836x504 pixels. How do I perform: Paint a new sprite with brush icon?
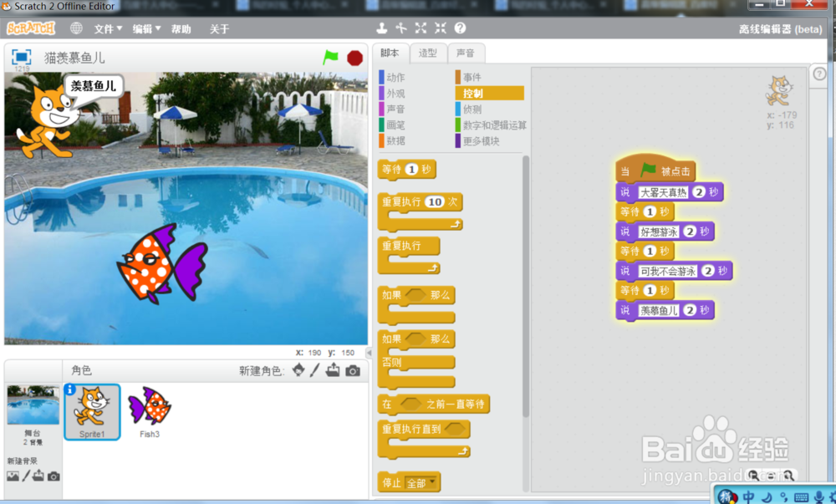click(315, 369)
